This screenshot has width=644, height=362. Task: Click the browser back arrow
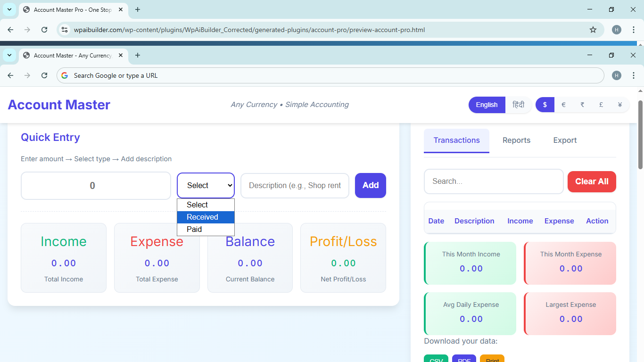10,75
